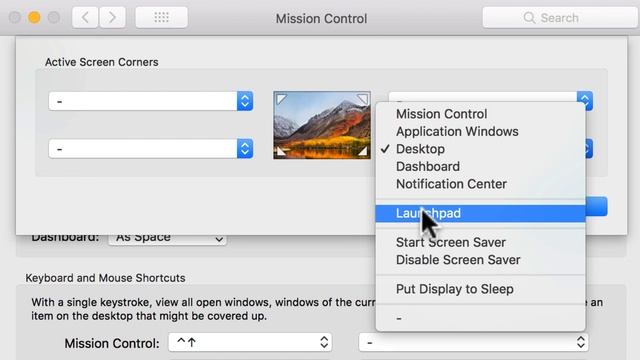This screenshot has width=640, height=360.
Task: Click the search magnifier icon
Action: (529, 18)
